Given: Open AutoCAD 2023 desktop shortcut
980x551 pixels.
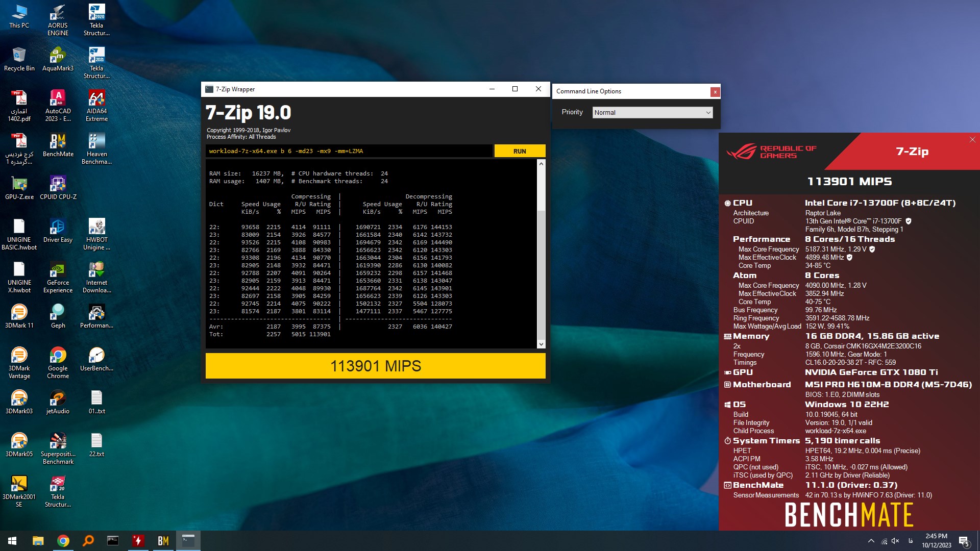Looking at the screenshot, I should pos(58,106).
